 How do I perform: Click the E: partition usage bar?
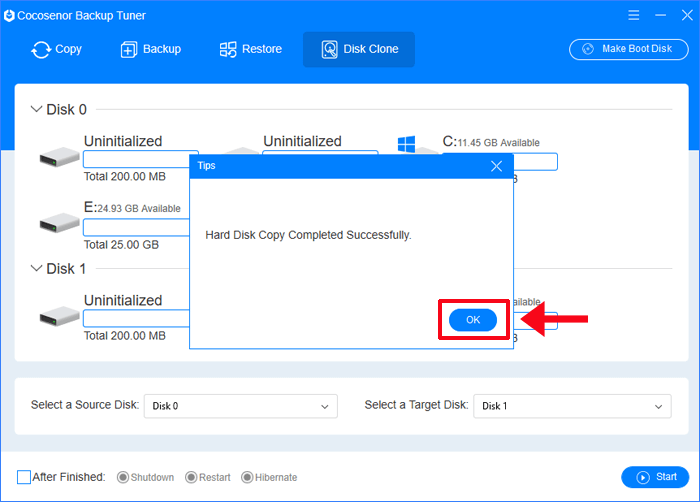tap(137, 227)
